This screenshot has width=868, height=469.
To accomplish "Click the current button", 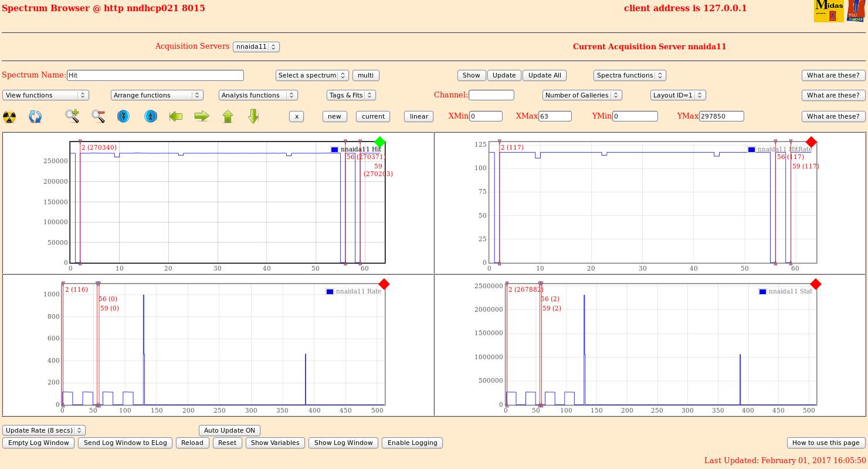I will coord(373,116).
